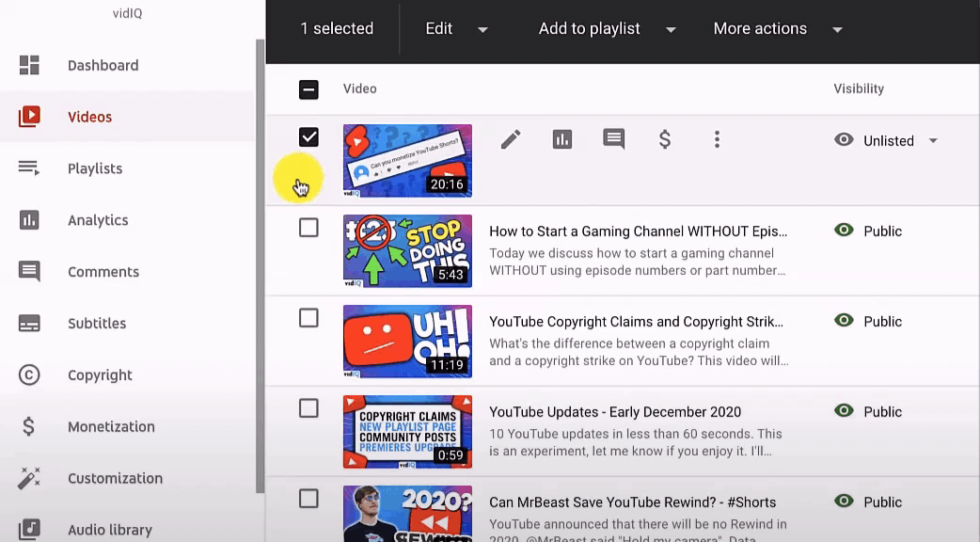Open Dashboard from the sidebar icon

[x=29, y=65]
